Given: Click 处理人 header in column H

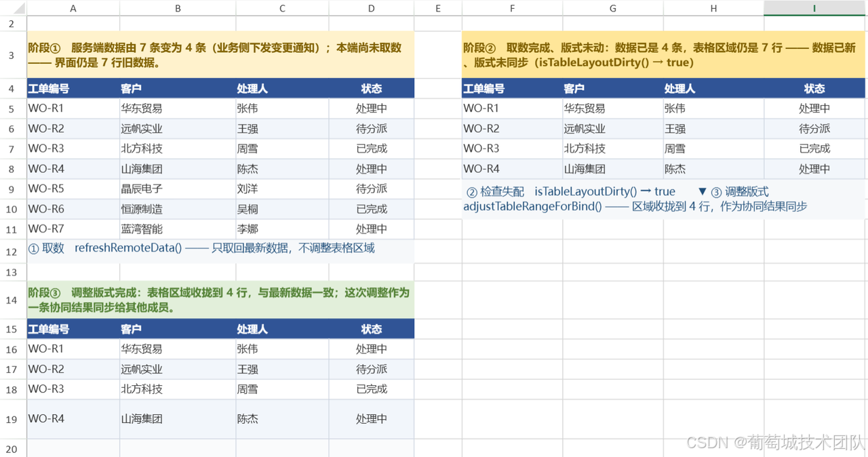Looking at the screenshot, I should 713,88.
